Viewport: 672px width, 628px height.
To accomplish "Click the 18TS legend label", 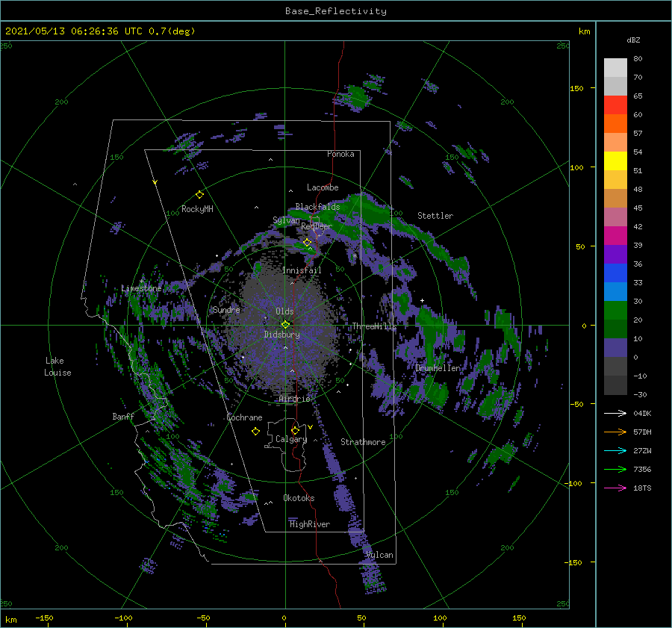I will click(x=642, y=488).
